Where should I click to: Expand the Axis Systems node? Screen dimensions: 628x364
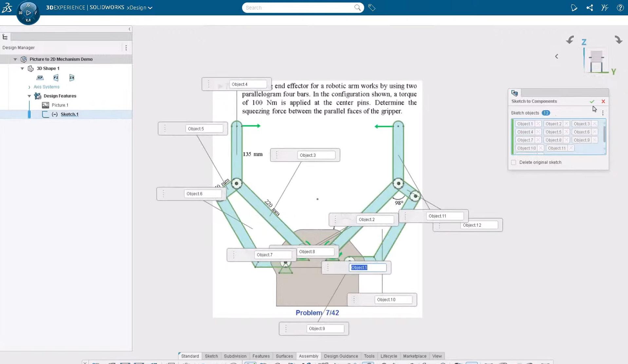pyautogui.click(x=29, y=87)
